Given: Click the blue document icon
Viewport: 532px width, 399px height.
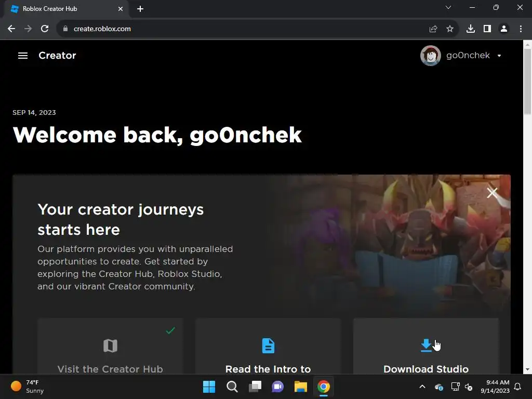Looking at the screenshot, I should tap(268, 345).
